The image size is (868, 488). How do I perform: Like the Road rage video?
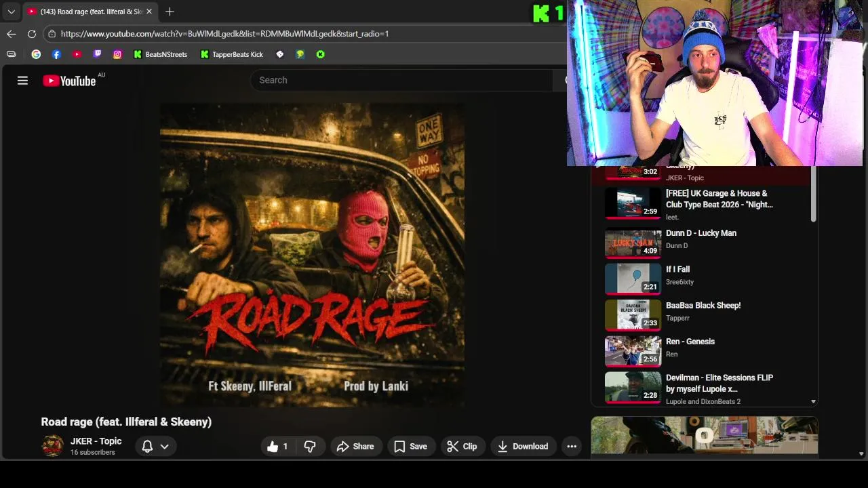[x=278, y=446]
